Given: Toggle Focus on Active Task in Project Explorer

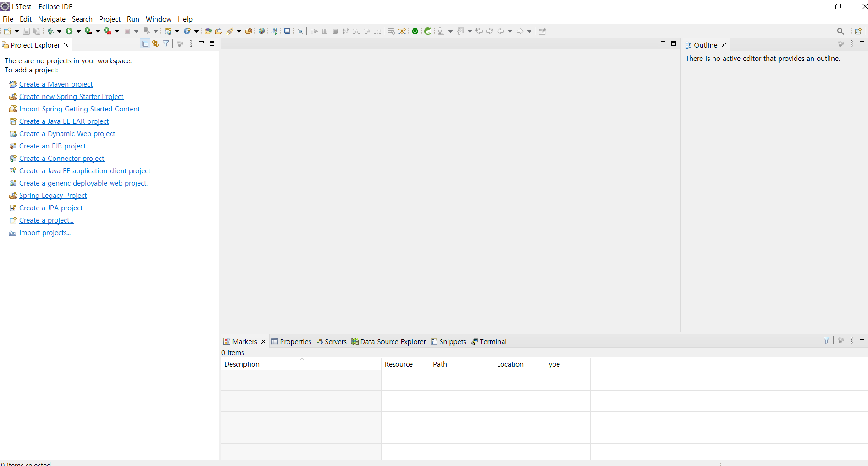Looking at the screenshot, I should [180, 44].
